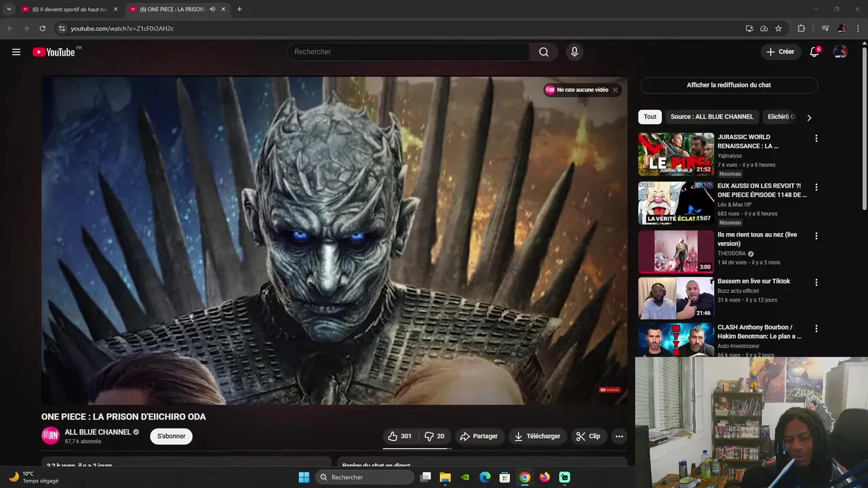Open the YouTube guide hamburger menu

(16, 52)
